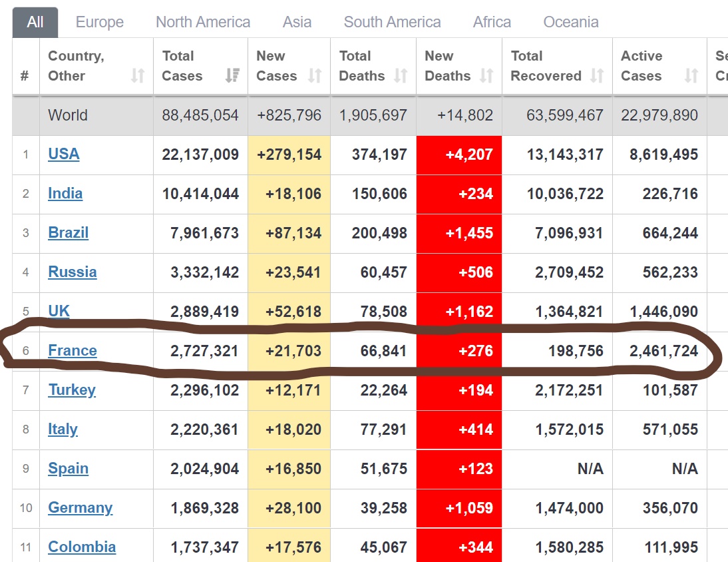Sort by New Deaths arrows icon
Screen dimensions: 728x562
click(486, 75)
